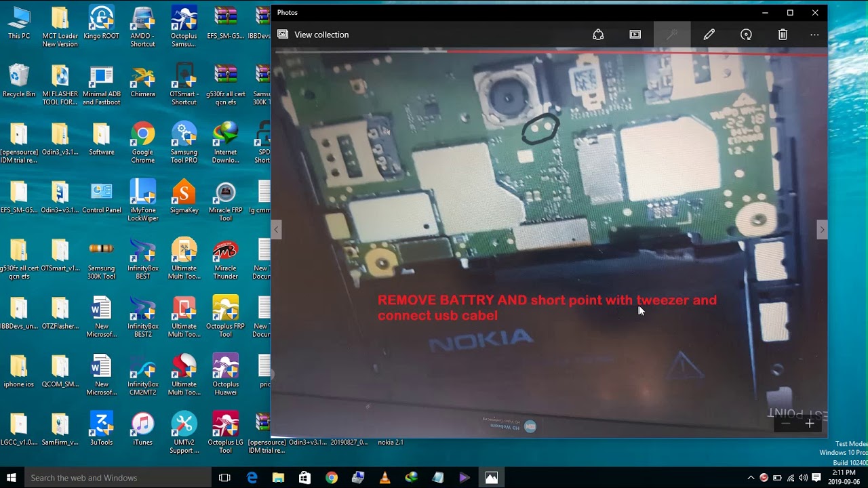Open the Store from the taskbar

point(304,478)
